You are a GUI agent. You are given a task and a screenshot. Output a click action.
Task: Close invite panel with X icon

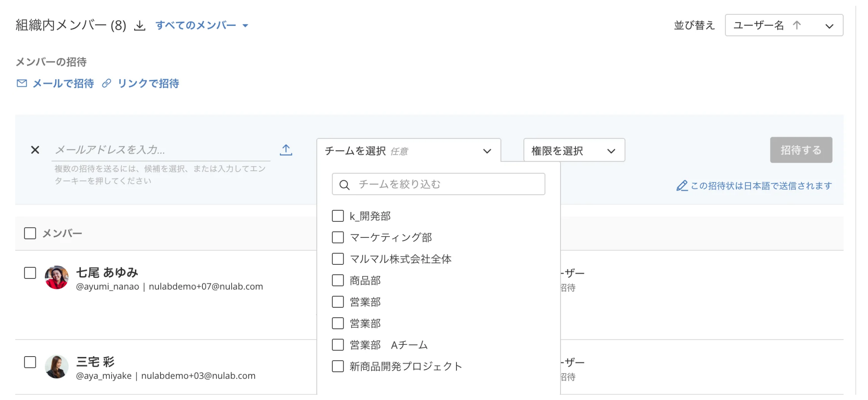coord(35,150)
